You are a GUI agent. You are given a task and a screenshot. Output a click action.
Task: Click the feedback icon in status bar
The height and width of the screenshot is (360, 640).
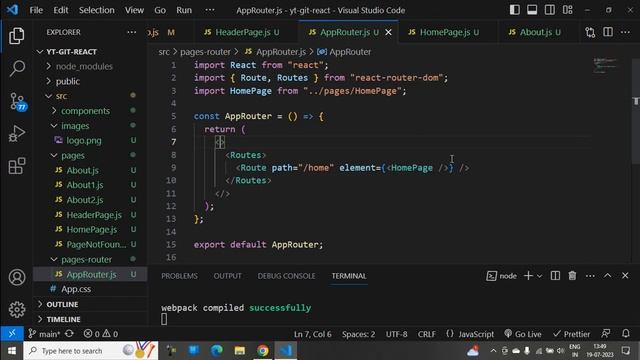(606, 333)
